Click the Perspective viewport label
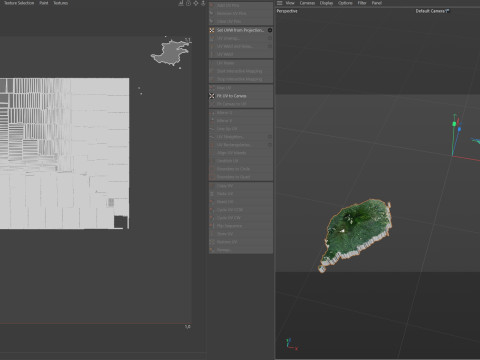The height and width of the screenshot is (360, 480). [287, 11]
